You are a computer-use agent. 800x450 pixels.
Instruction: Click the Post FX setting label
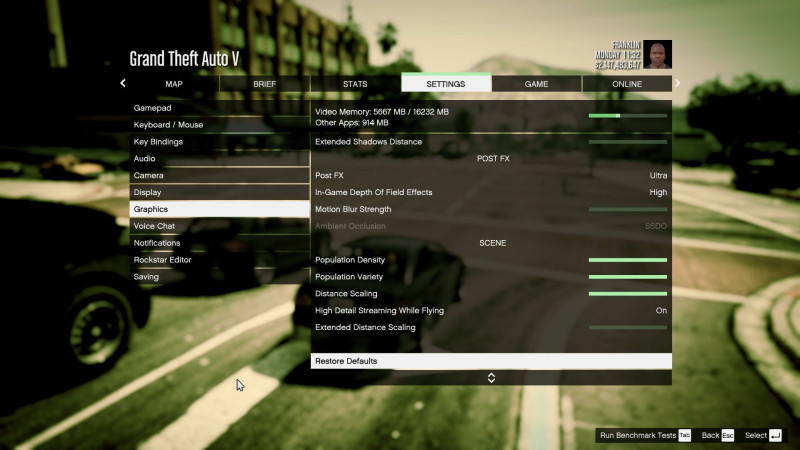(x=329, y=176)
